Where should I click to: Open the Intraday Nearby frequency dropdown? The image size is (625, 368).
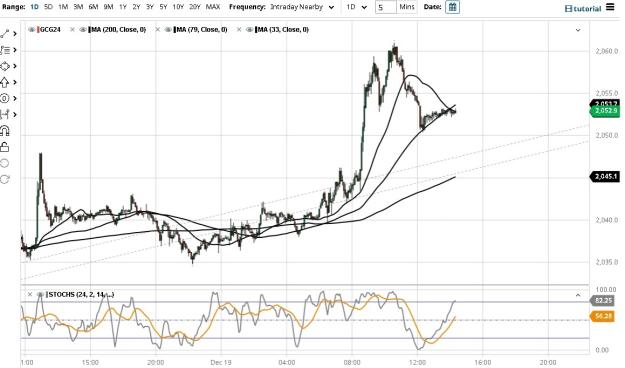coord(302,7)
